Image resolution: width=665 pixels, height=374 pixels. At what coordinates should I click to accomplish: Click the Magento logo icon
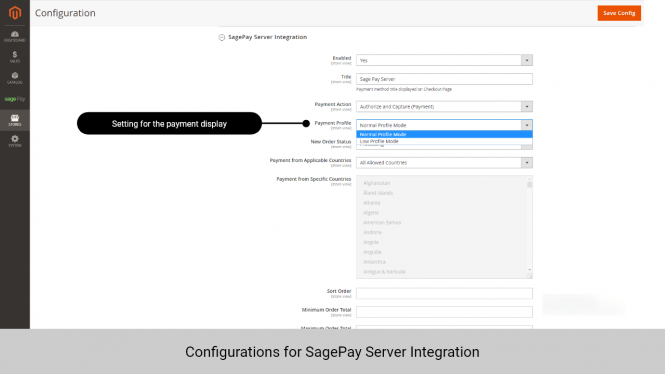click(x=15, y=13)
